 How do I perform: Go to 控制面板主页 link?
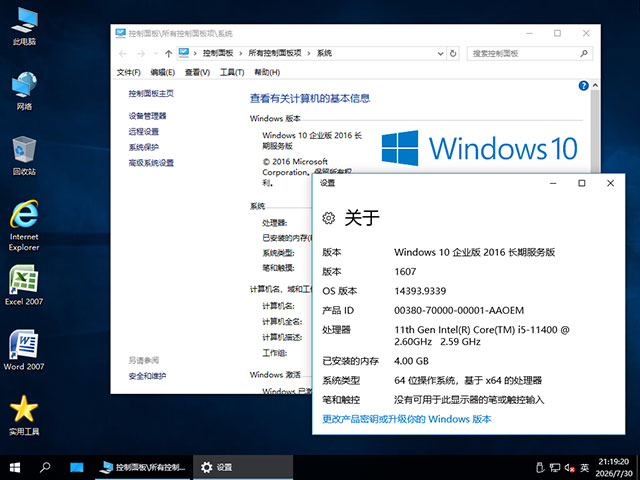[x=151, y=93]
